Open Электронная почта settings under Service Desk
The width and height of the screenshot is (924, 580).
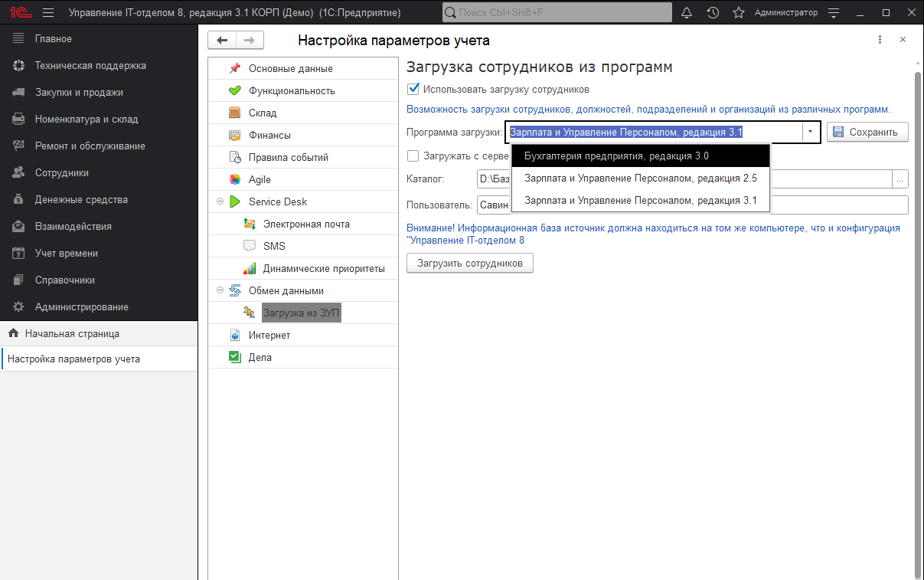tap(300, 224)
